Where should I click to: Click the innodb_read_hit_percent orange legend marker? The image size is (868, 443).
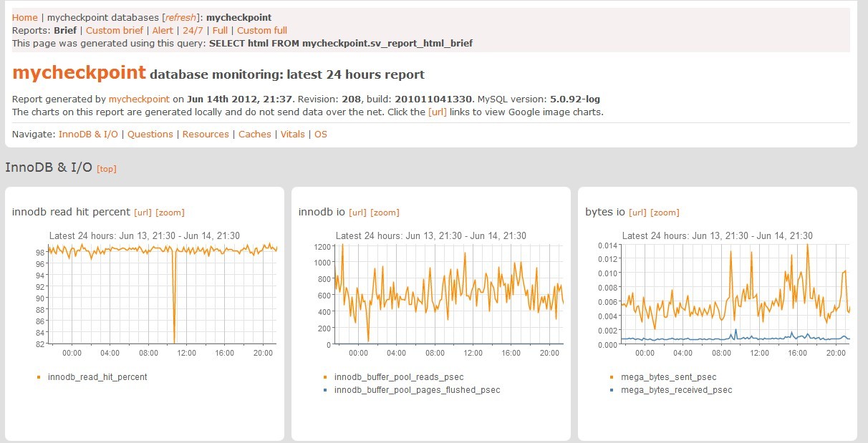pos(39,377)
